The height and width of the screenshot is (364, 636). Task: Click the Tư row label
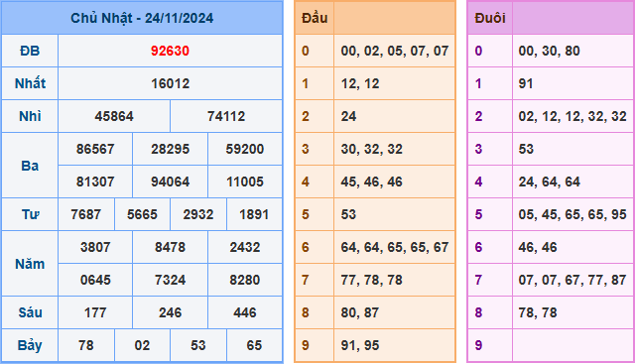pyautogui.click(x=30, y=215)
